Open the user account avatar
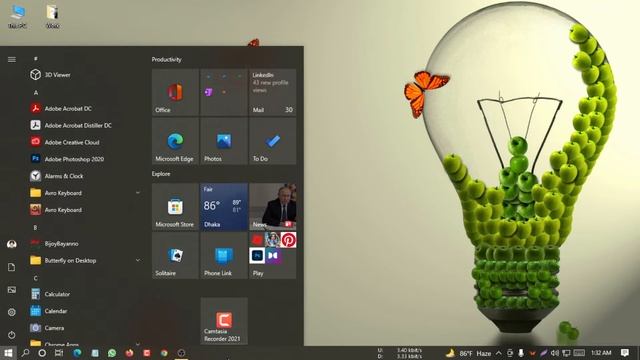The image size is (640, 360). tap(11, 244)
